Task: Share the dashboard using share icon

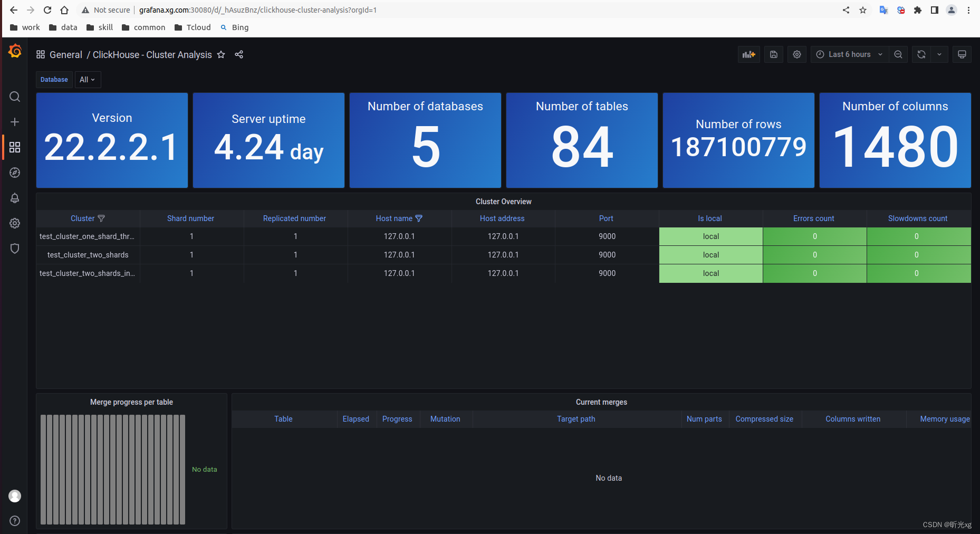Action: pos(239,54)
